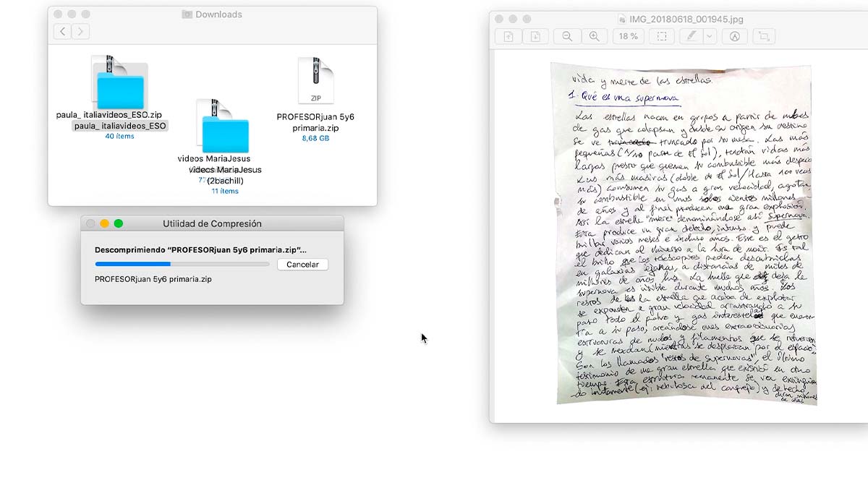
Task: Select the rectangular selection tool
Action: pyautogui.click(x=661, y=36)
